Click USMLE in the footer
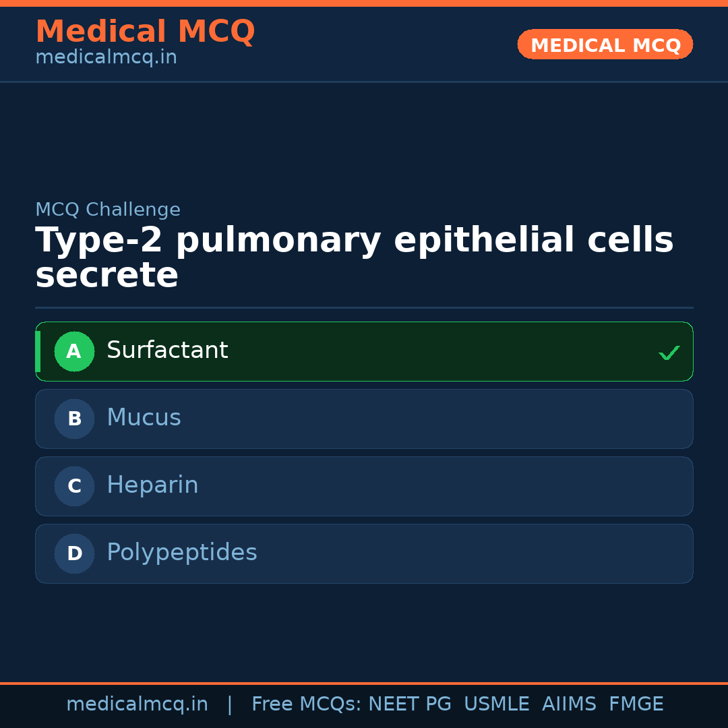This screenshot has width=728, height=728. (x=496, y=704)
